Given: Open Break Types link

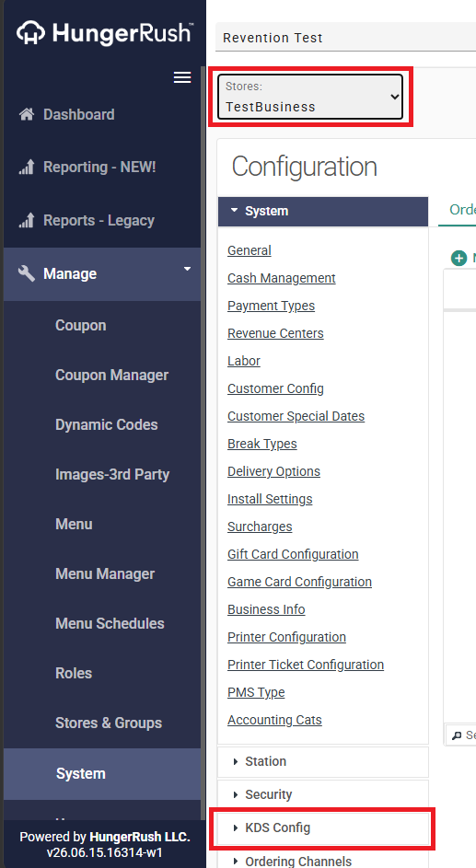Looking at the screenshot, I should [261, 445].
